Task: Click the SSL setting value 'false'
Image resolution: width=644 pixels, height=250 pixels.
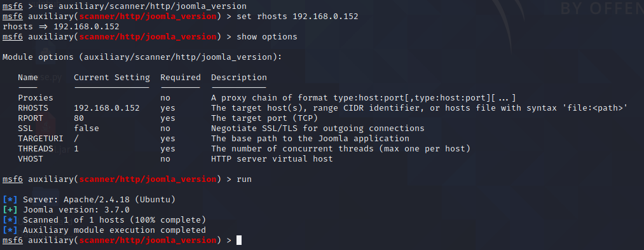Action: (86, 128)
